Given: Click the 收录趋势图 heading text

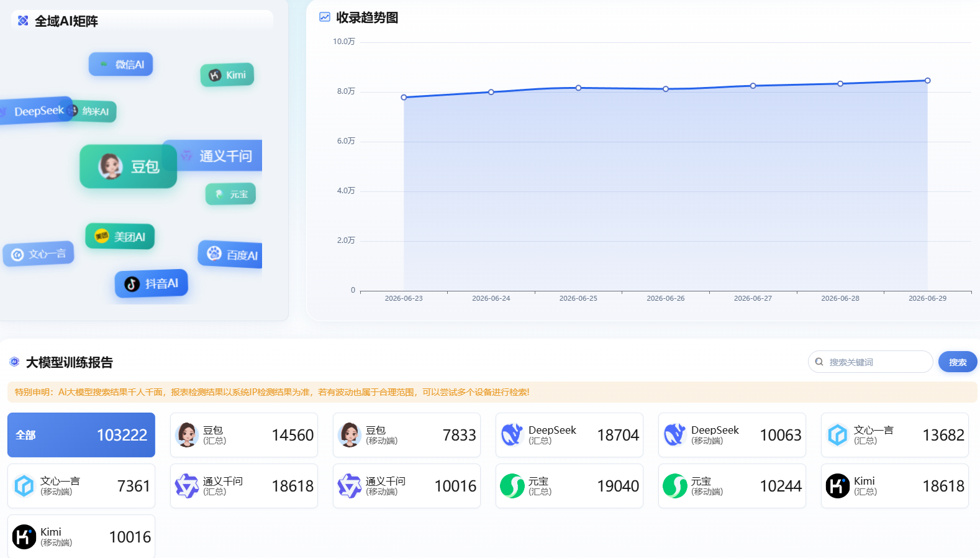Looking at the screenshot, I should [x=367, y=17].
